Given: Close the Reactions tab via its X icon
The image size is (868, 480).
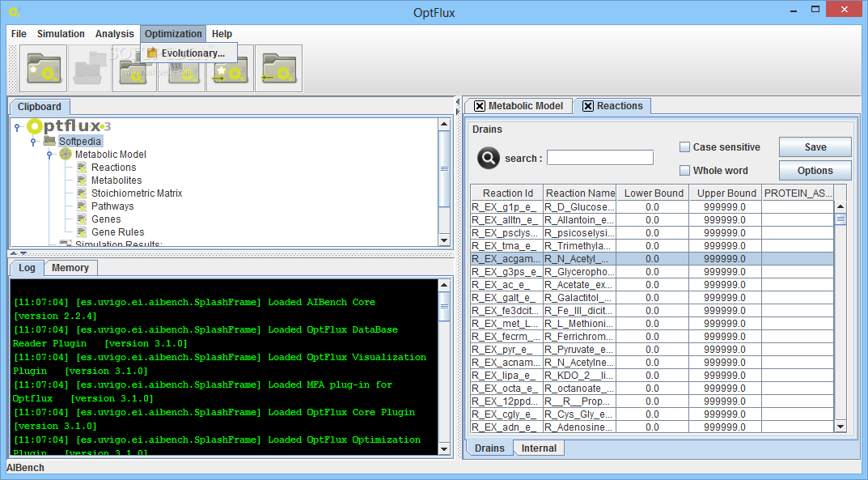Looking at the screenshot, I should tap(588, 106).
